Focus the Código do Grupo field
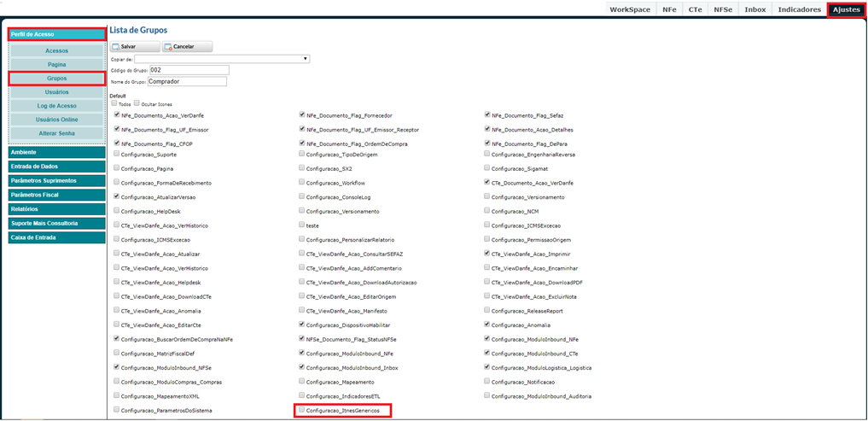The image size is (868, 421). tap(189, 70)
